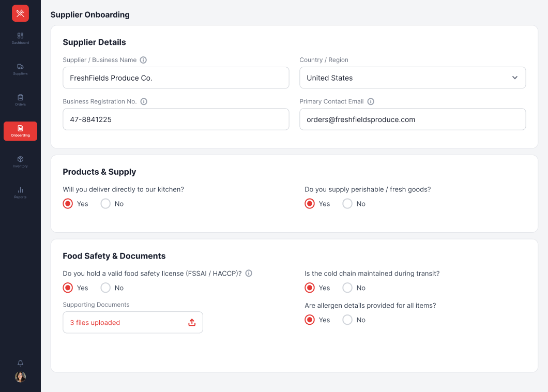
Task: Select Yes for allergen details provided
Action: [x=310, y=320]
